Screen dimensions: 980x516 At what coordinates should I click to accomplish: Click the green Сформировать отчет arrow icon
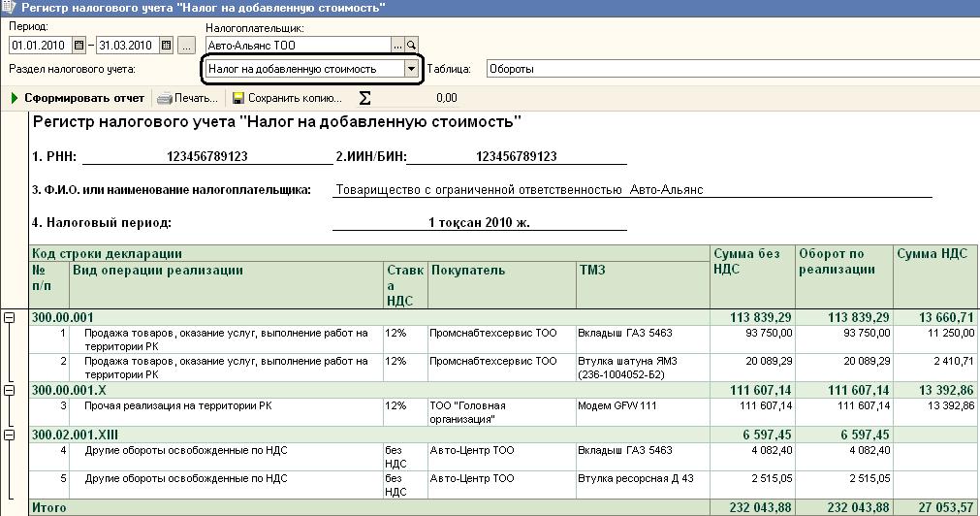pyautogui.click(x=15, y=98)
